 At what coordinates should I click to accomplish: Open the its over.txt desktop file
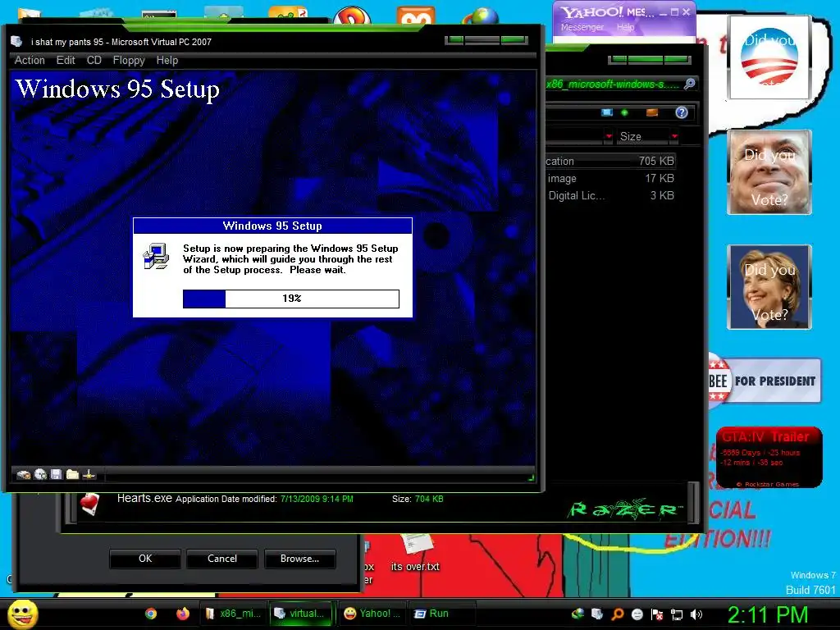415,552
